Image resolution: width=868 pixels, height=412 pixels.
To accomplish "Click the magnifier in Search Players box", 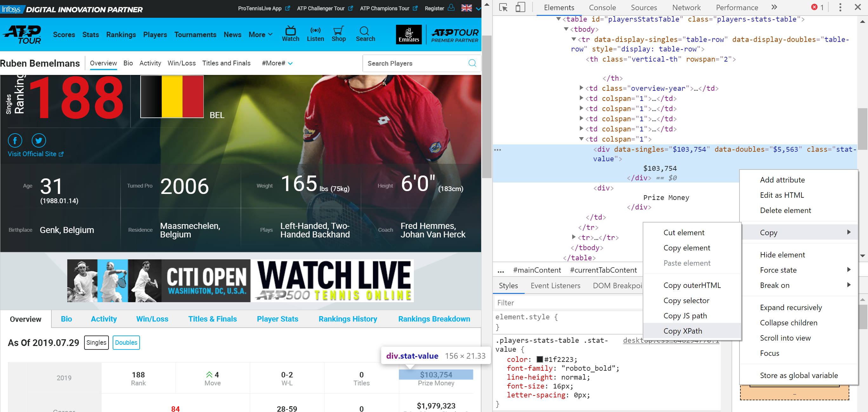I will tap(472, 63).
